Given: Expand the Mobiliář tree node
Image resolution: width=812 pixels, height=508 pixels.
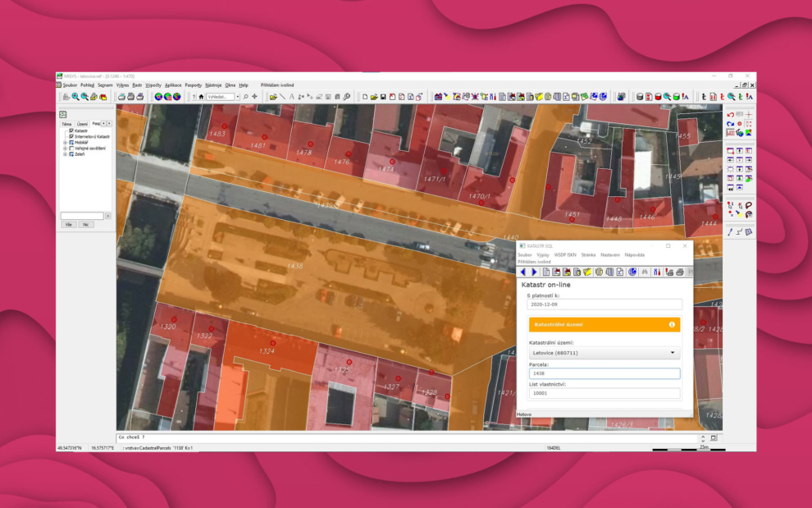Looking at the screenshot, I should coord(66,142).
